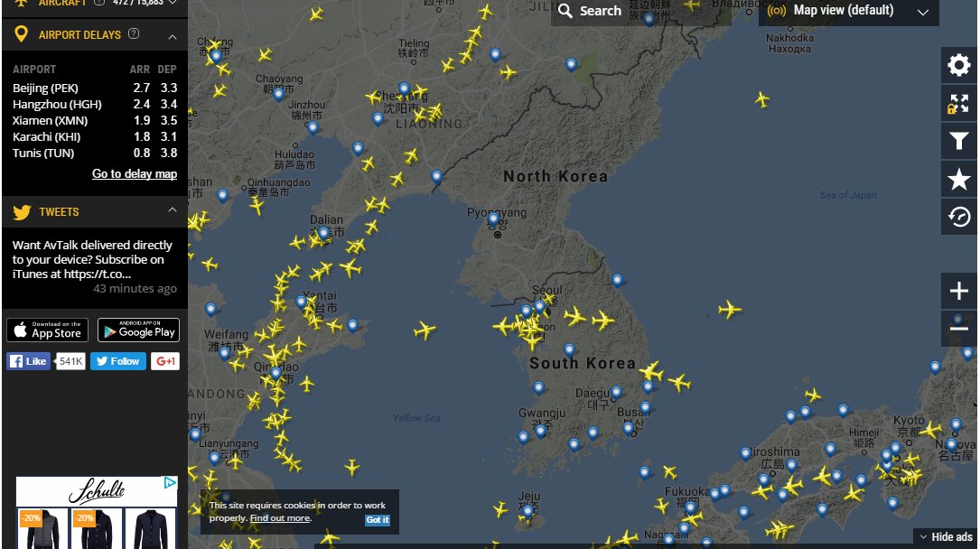Select the Qingdao airport marker
The width and height of the screenshot is (980, 549).
coord(275,374)
